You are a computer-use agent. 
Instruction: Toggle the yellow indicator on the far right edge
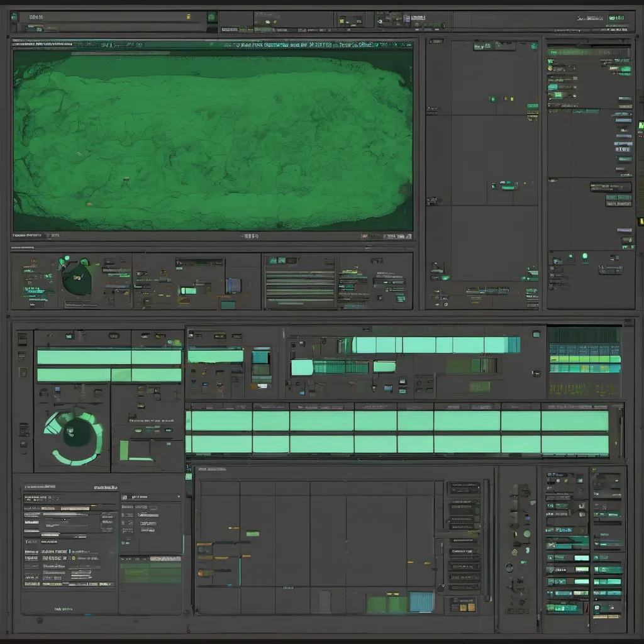(640, 221)
